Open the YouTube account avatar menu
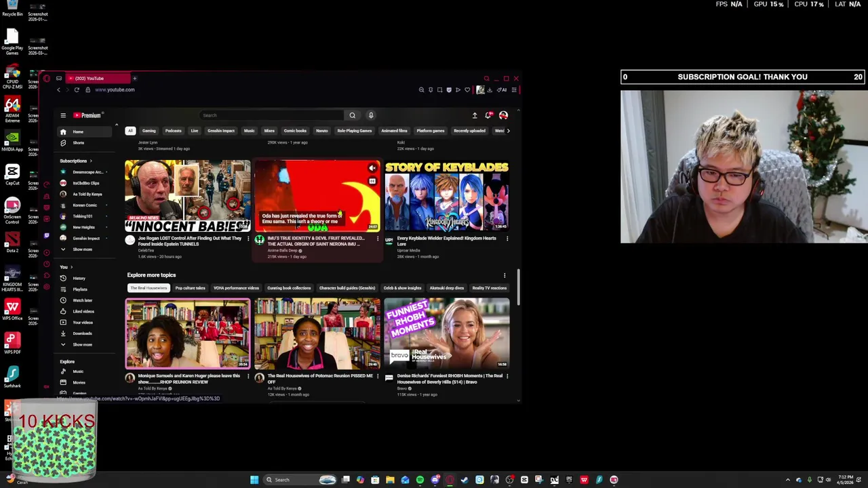This screenshot has width=868, height=488. 503,115
